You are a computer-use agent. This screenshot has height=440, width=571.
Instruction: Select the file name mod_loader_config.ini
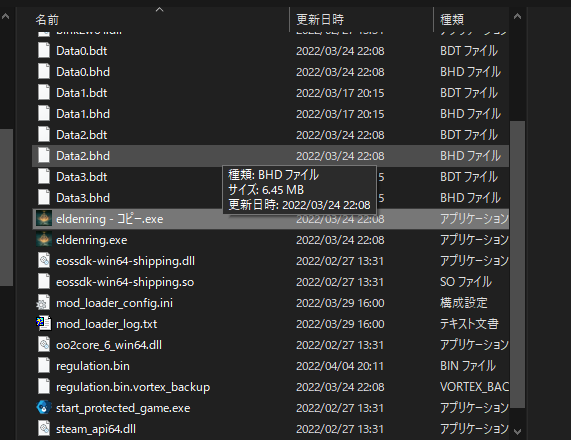point(114,303)
